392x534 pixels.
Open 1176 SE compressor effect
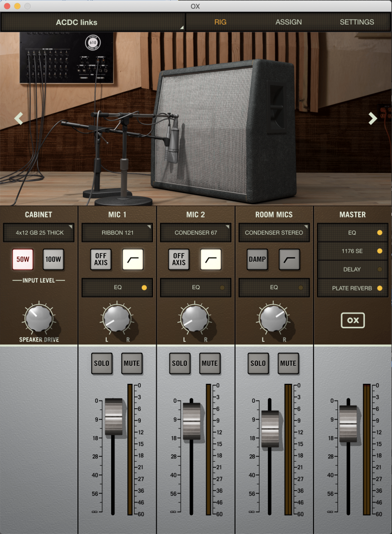[353, 251]
